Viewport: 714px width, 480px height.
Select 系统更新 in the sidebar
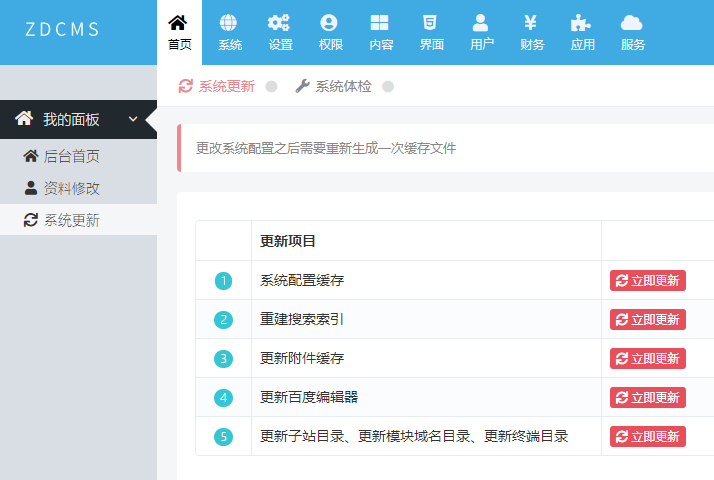(x=71, y=220)
